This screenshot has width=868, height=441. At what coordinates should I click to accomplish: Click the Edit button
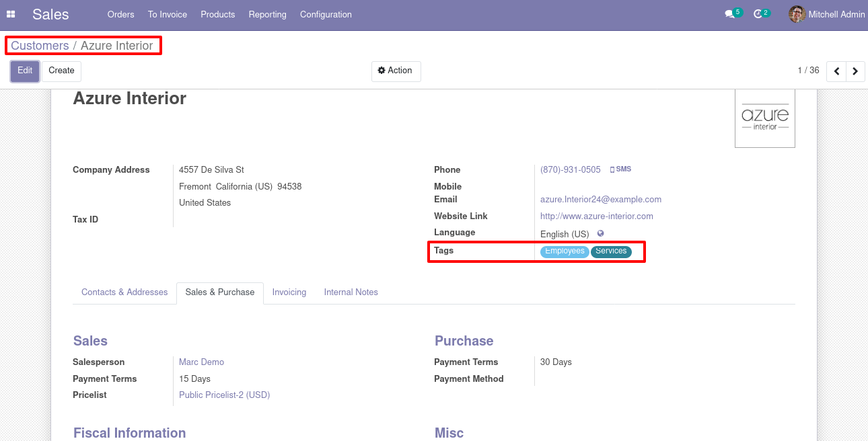tap(25, 71)
